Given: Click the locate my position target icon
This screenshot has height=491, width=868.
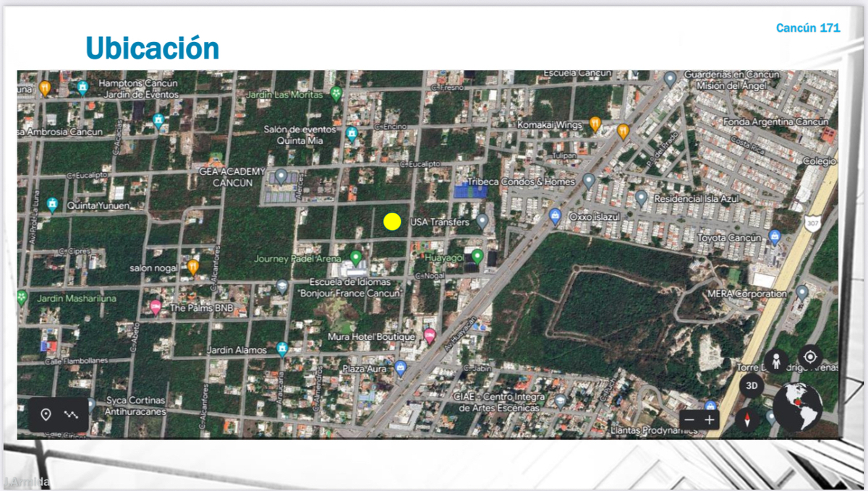Looking at the screenshot, I should pos(810,356).
